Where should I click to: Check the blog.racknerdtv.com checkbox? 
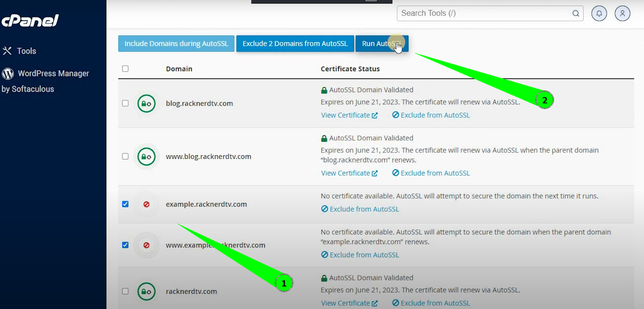[x=125, y=103]
